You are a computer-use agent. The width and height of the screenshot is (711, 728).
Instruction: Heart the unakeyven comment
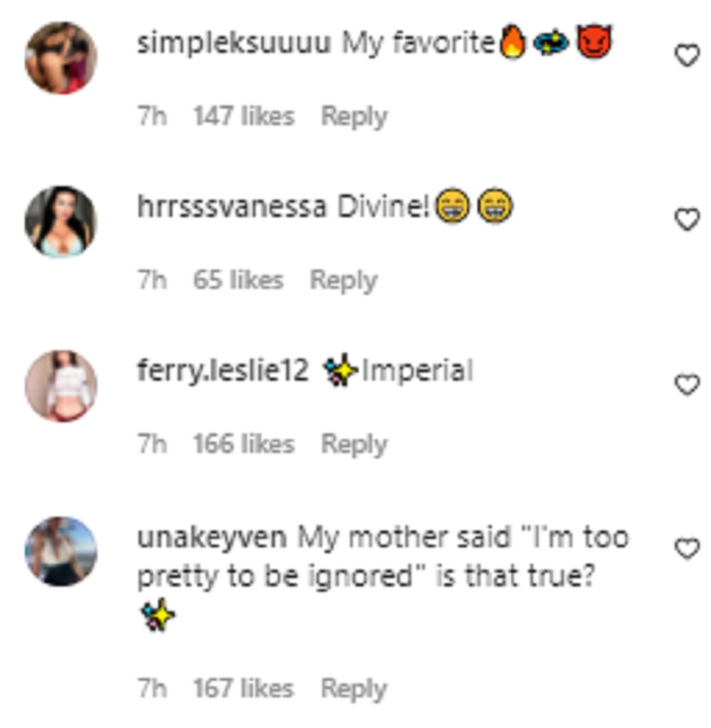687,549
